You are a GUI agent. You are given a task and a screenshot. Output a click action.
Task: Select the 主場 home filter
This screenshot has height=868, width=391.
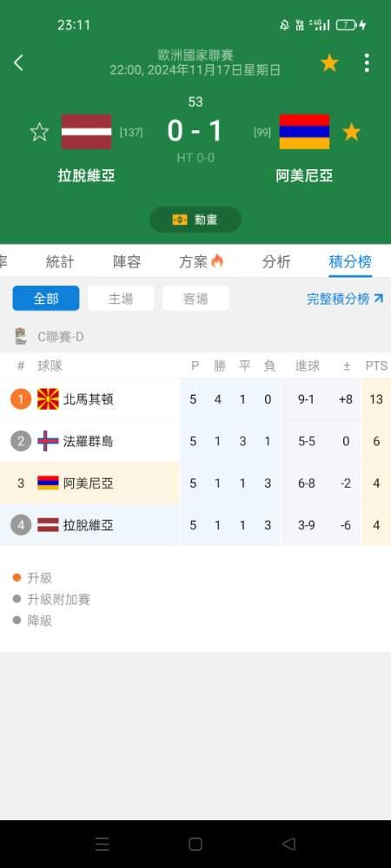(121, 299)
